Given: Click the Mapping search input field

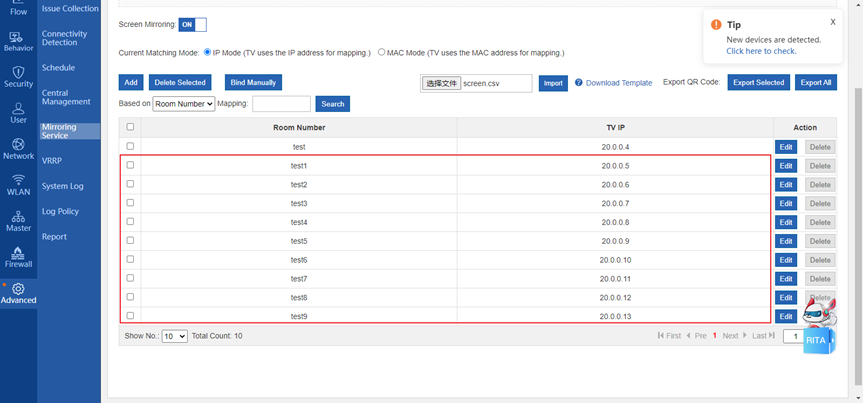Looking at the screenshot, I should (x=281, y=104).
